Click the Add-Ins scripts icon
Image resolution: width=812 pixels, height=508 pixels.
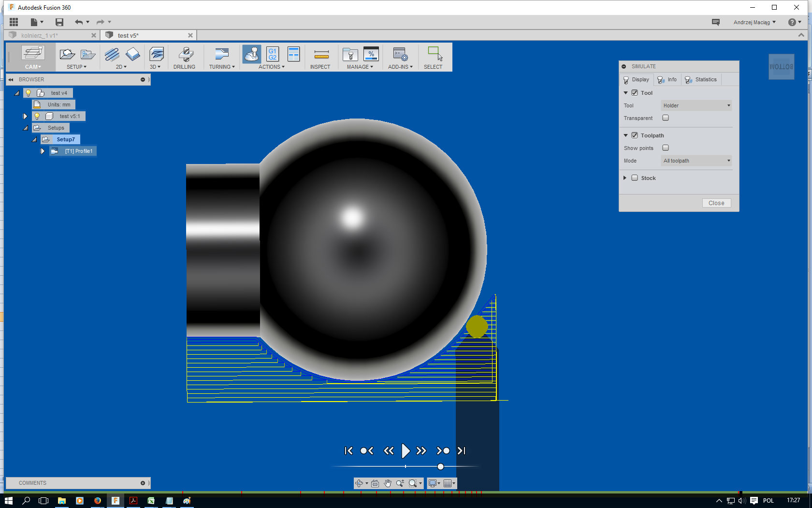tap(400, 54)
